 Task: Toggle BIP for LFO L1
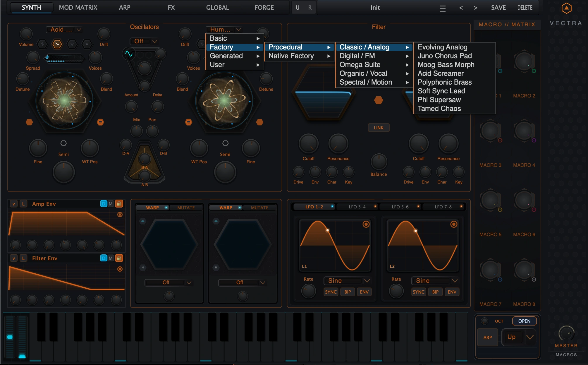(x=348, y=292)
